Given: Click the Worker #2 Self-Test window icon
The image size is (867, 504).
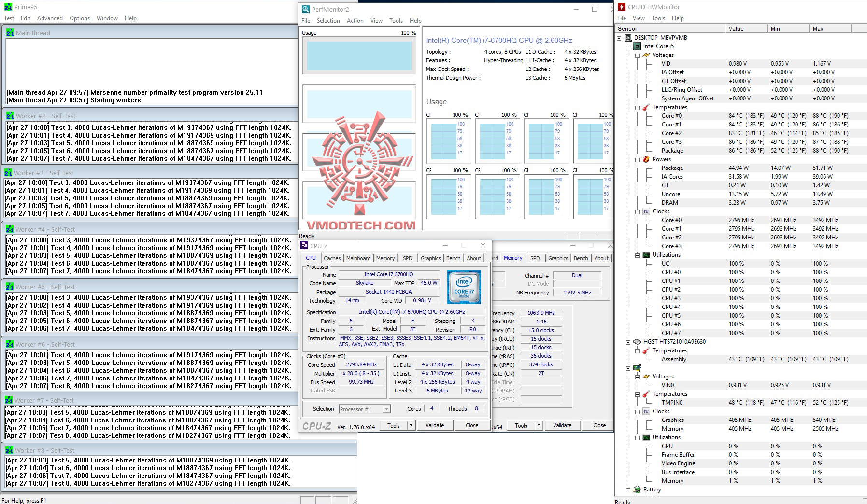Looking at the screenshot, I should point(10,116).
